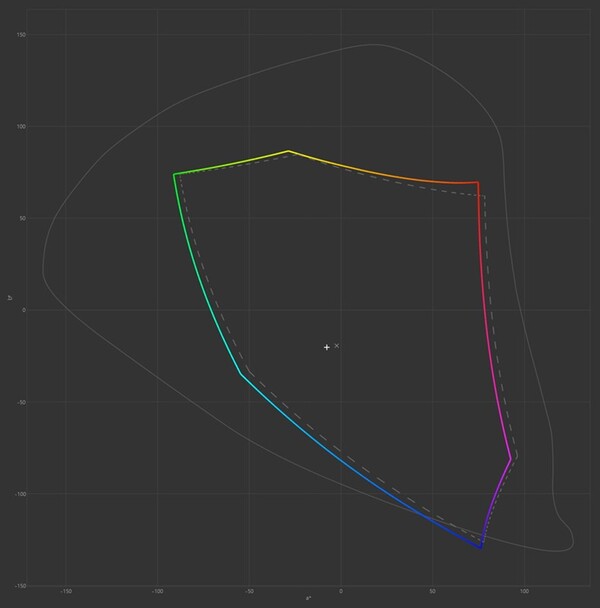Image resolution: width=600 pixels, height=608 pixels.
Task: Click the cyan vertex on the left edge
Action: (x=240, y=373)
